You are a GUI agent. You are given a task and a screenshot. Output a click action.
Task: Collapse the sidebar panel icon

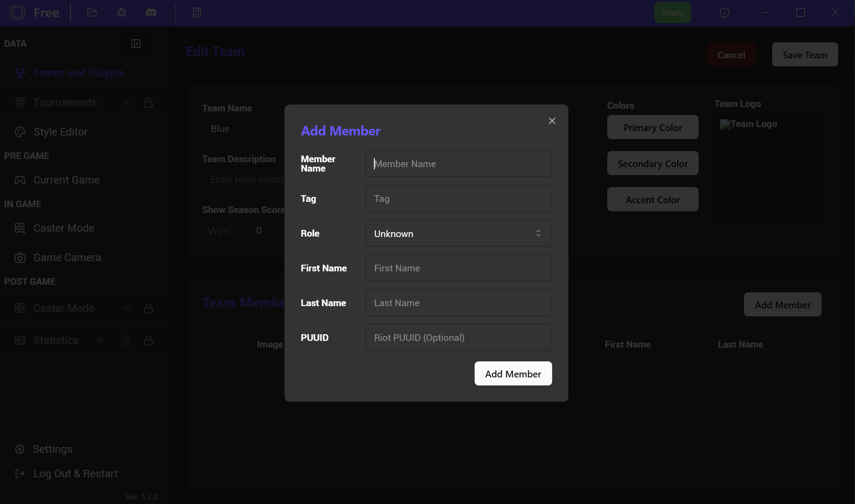(x=136, y=44)
